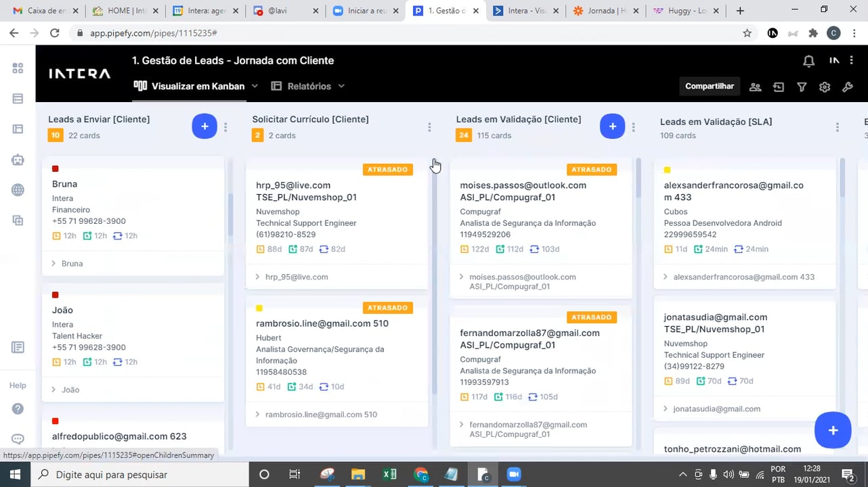The width and height of the screenshot is (868, 487).
Task: Open the notifications bell icon
Action: tap(808, 61)
